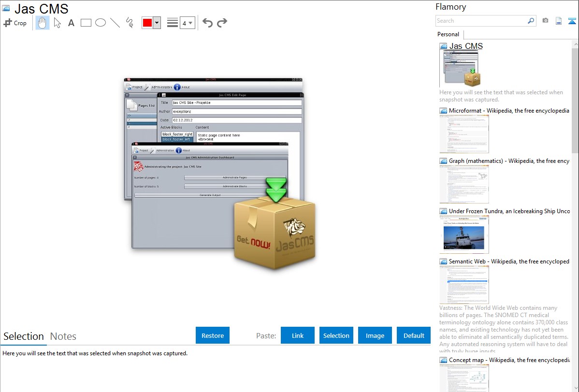Select the straight line tool
The height and width of the screenshot is (392, 579).
tap(115, 23)
